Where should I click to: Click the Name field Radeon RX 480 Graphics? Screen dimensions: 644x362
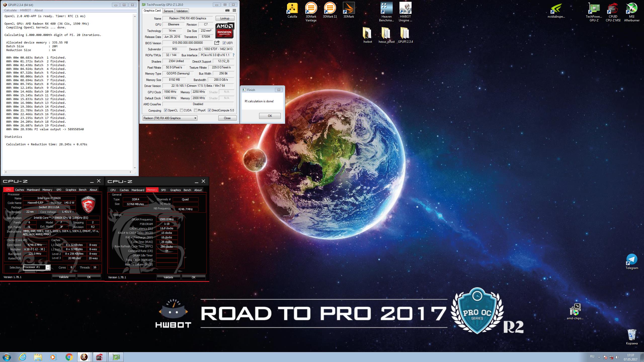[x=188, y=18]
